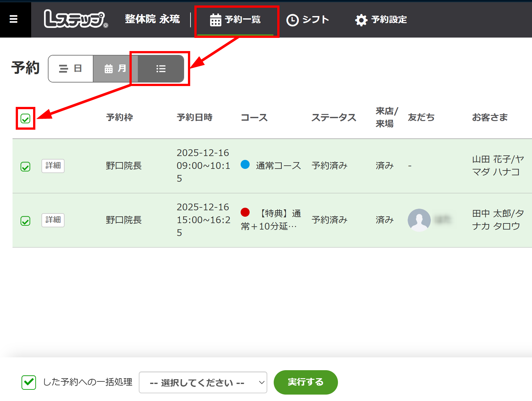
Task: Click the gear icon beside 予約設定
Action: tap(361, 20)
